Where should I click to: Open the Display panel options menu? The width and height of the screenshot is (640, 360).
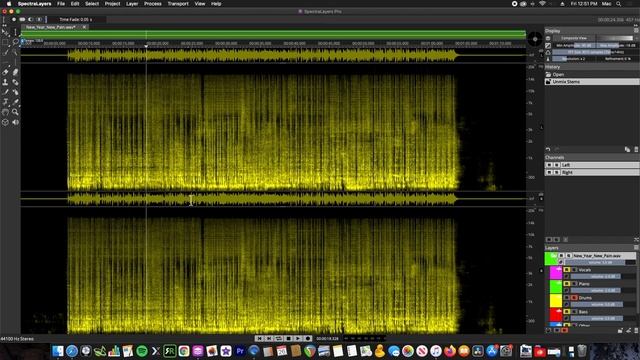pos(636,31)
